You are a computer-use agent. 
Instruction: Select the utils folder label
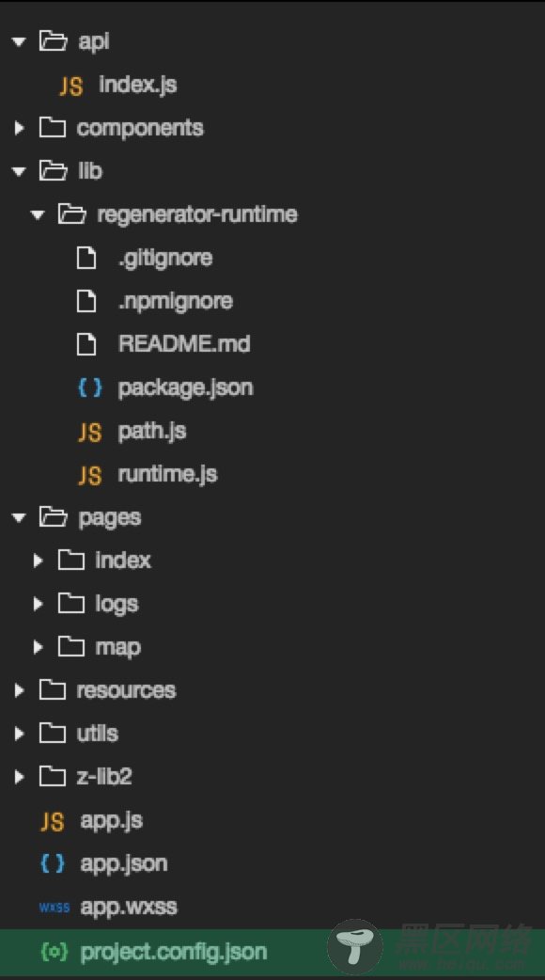click(98, 734)
